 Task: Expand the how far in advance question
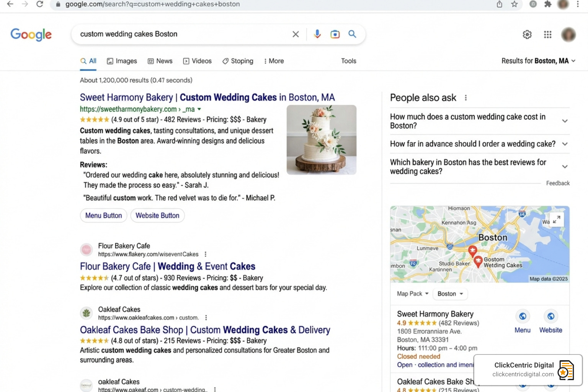pos(480,144)
